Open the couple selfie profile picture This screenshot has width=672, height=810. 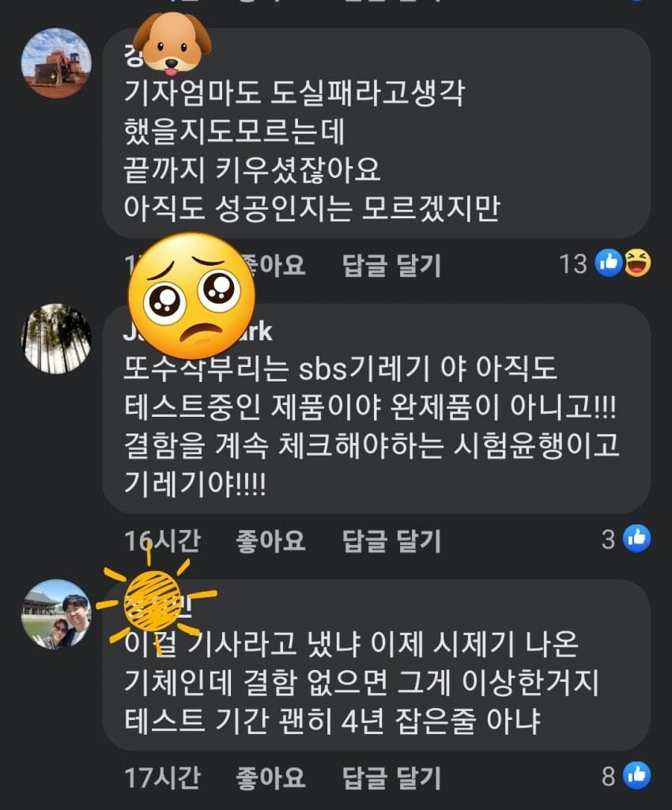point(56,614)
